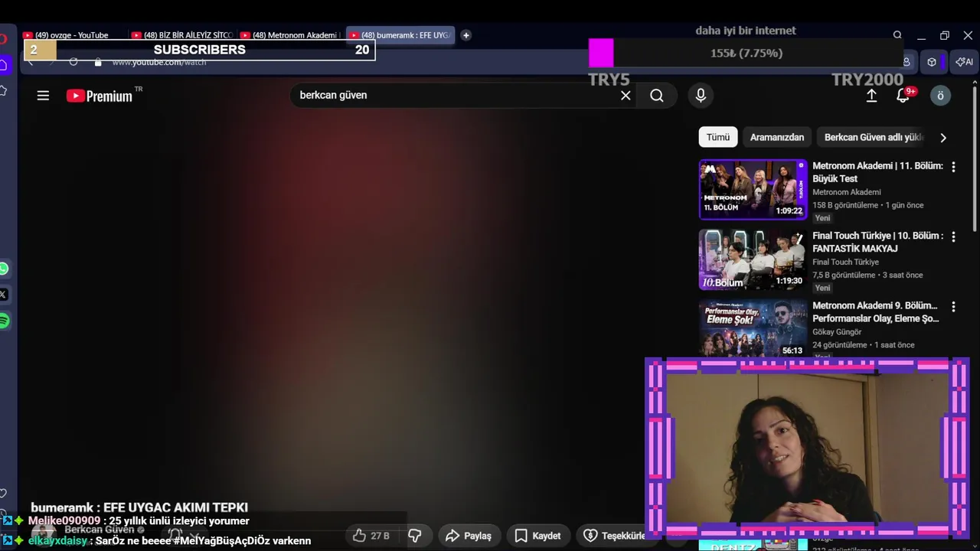Screen dimensions: 980x551
Task: Open options for Metronom Akademi 9. Bölüm
Action: click(x=953, y=307)
